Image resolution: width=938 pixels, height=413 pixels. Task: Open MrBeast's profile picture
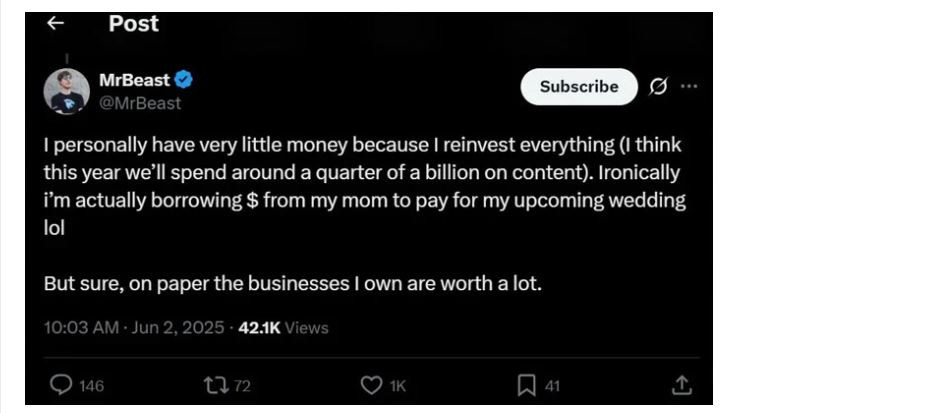(x=67, y=92)
